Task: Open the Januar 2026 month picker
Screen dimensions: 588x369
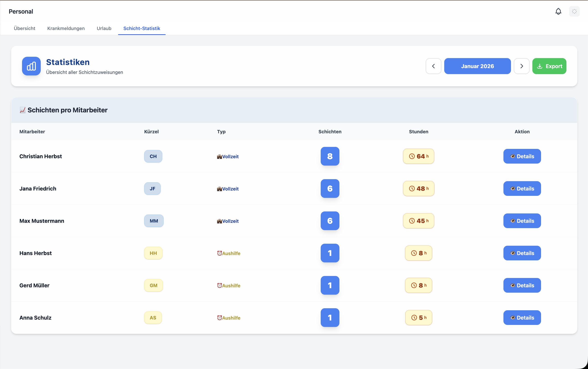Action: click(477, 66)
